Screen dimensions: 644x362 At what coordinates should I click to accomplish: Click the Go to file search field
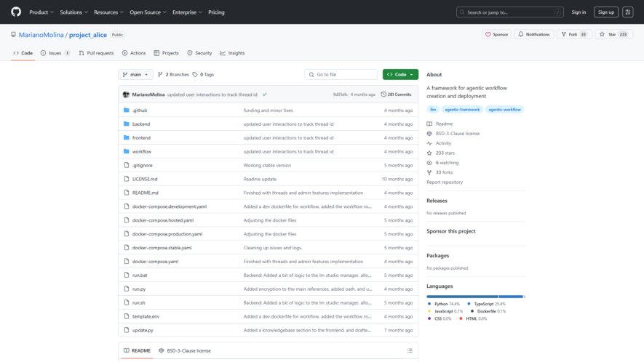click(341, 74)
